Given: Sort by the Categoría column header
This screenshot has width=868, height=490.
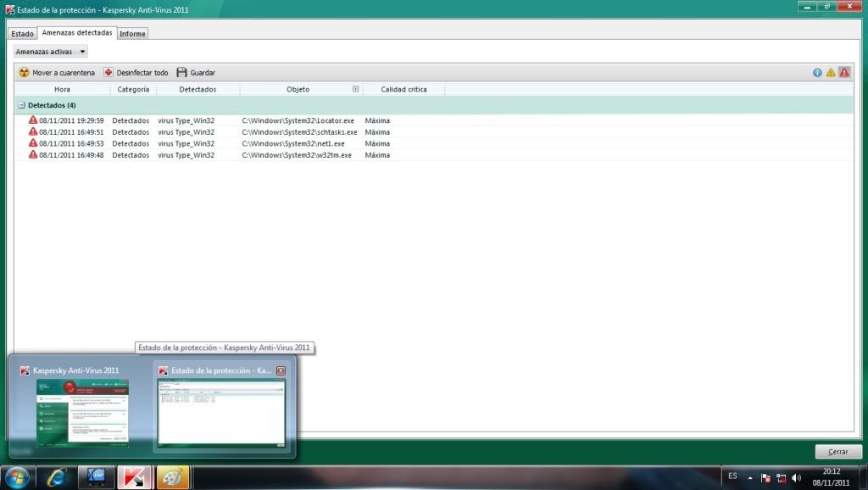Looking at the screenshot, I should click(x=133, y=89).
